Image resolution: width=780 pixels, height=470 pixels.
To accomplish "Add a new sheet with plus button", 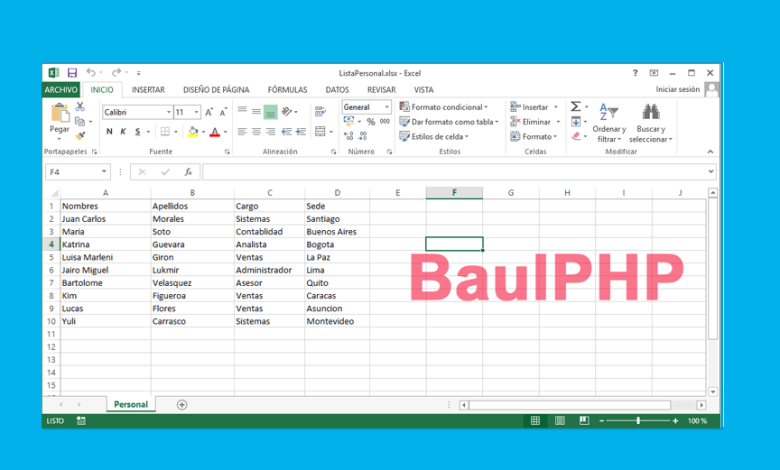I will point(182,405).
